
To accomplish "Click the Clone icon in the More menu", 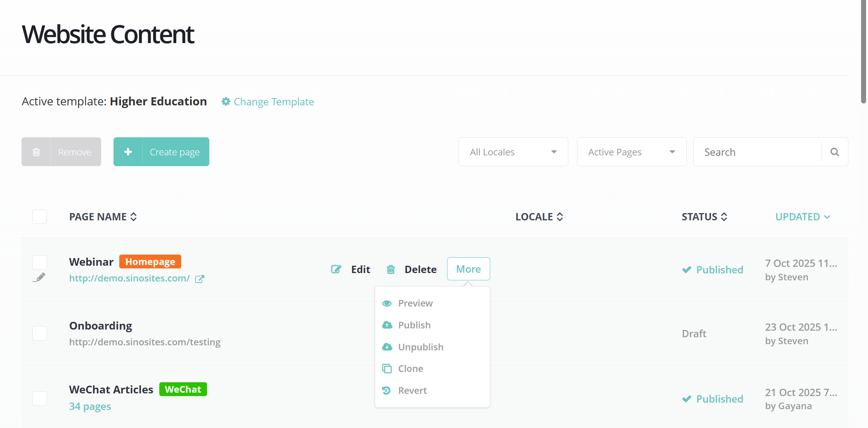I will tap(387, 368).
